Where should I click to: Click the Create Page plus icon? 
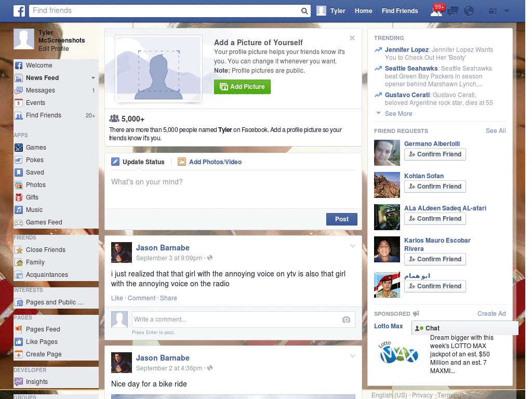19,354
